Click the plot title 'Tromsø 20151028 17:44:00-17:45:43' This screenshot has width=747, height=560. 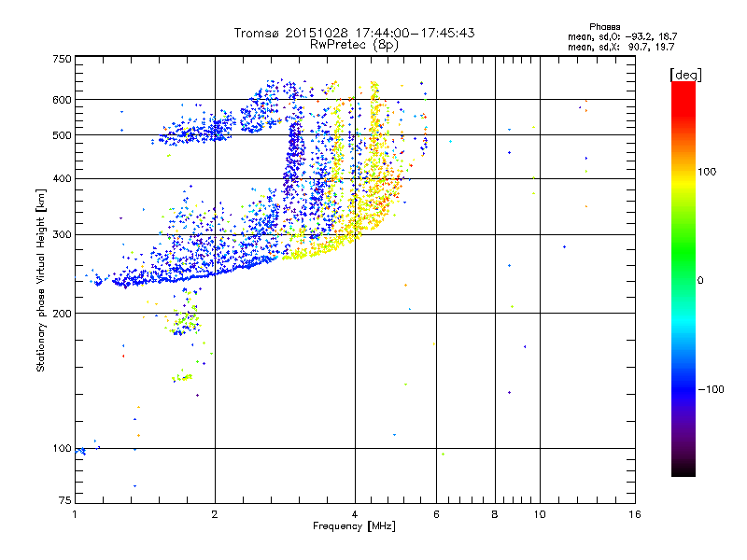[354, 33]
